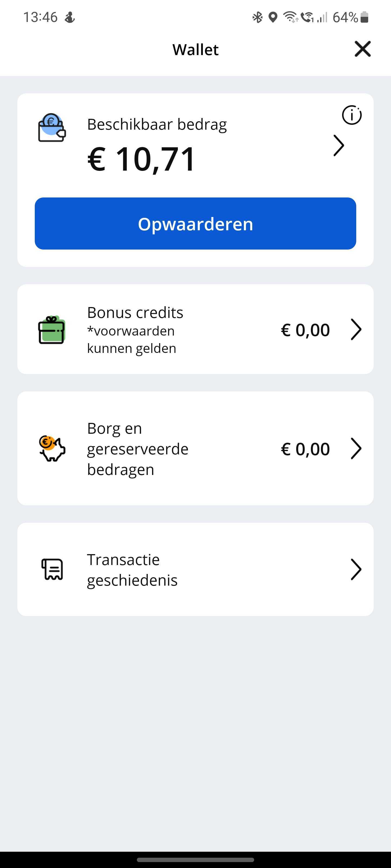Tap the location icon in status bar
Screen dimensions: 391x868
(x=273, y=17)
